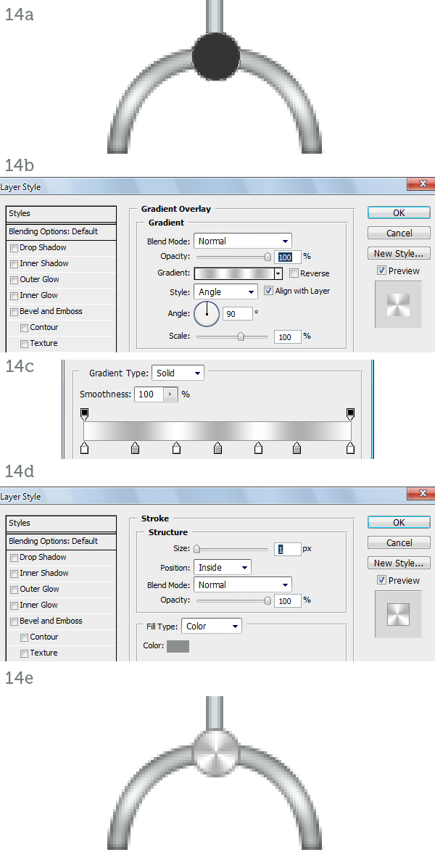Select the center gray color stop
The height and width of the screenshot is (868, 435).
click(x=217, y=448)
